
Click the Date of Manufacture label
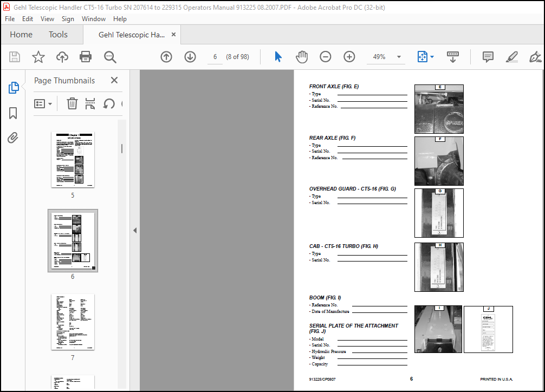[x=330, y=311]
